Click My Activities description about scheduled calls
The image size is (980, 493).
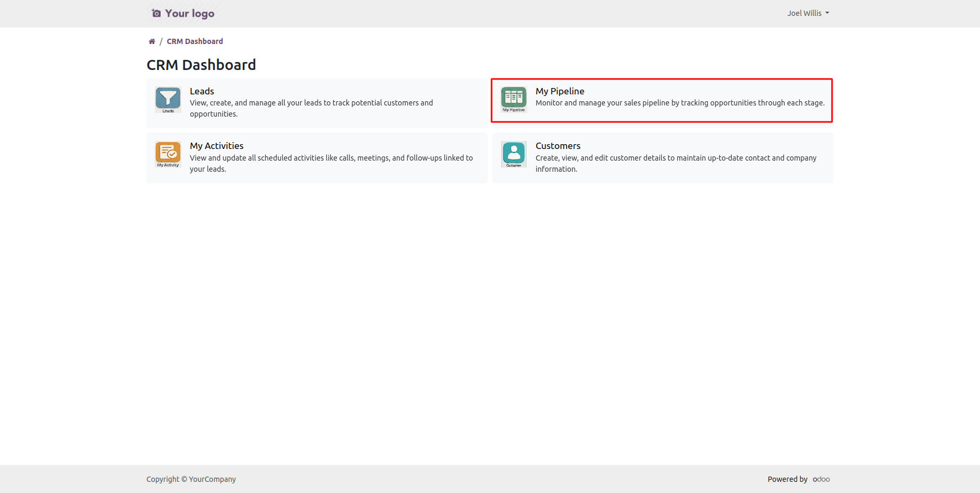coord(331,163)
